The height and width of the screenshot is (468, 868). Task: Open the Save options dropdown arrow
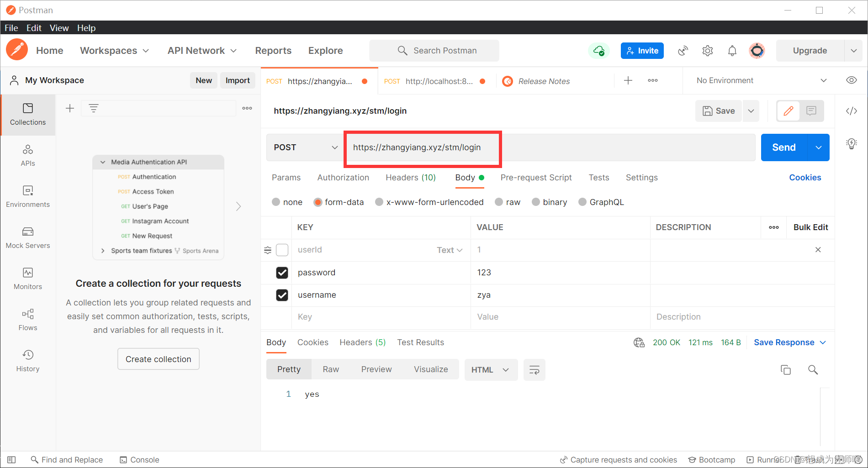click(x=751, y=111)
